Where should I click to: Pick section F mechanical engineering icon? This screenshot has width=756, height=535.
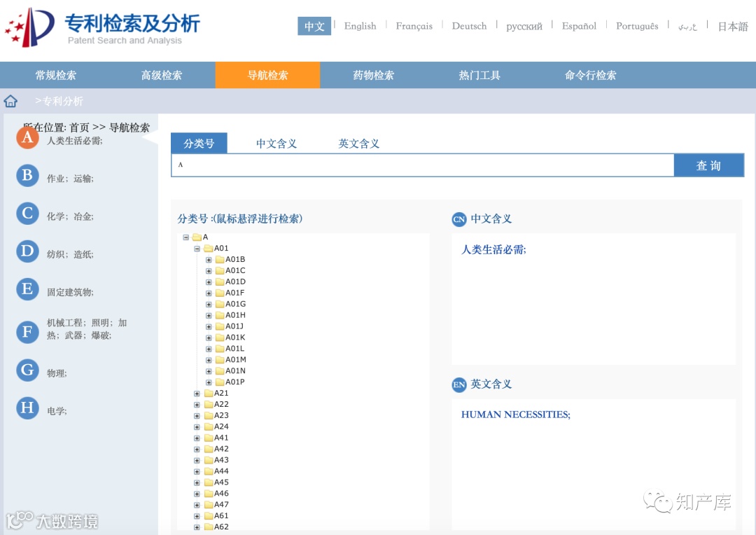27,332
